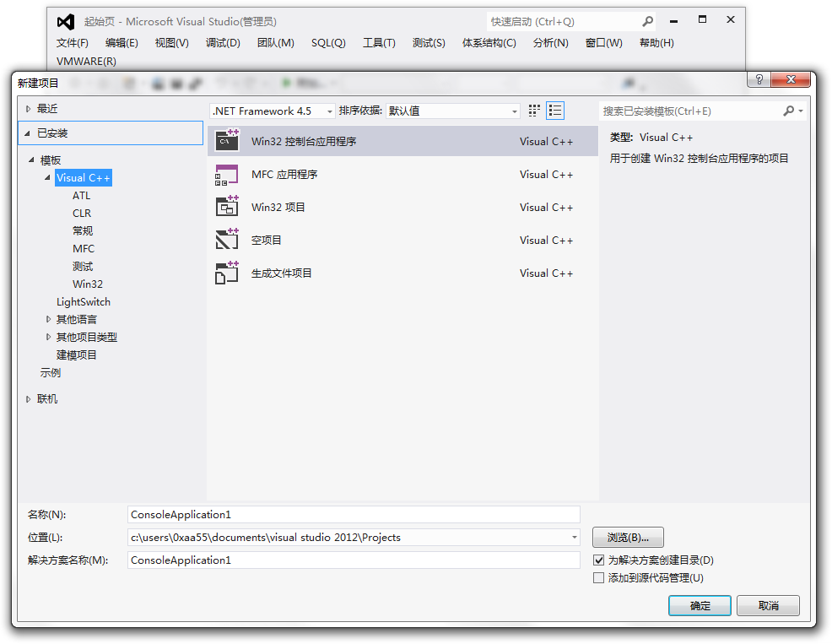The image size is (832, 644).
Task: Enable 添加到源代码管理 checkbox
Action: pyautogui.click(x=598, y=577)
